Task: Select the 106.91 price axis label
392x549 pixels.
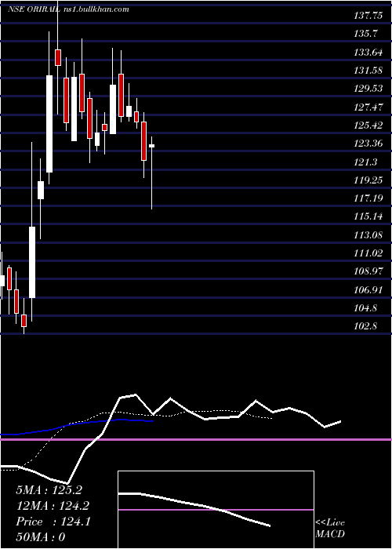Action: 368,289
